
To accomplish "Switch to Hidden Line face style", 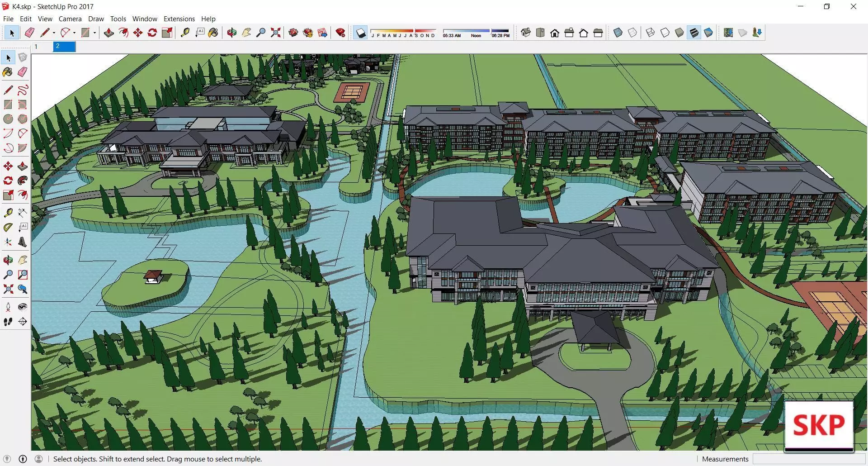I will tap(665, 33).
